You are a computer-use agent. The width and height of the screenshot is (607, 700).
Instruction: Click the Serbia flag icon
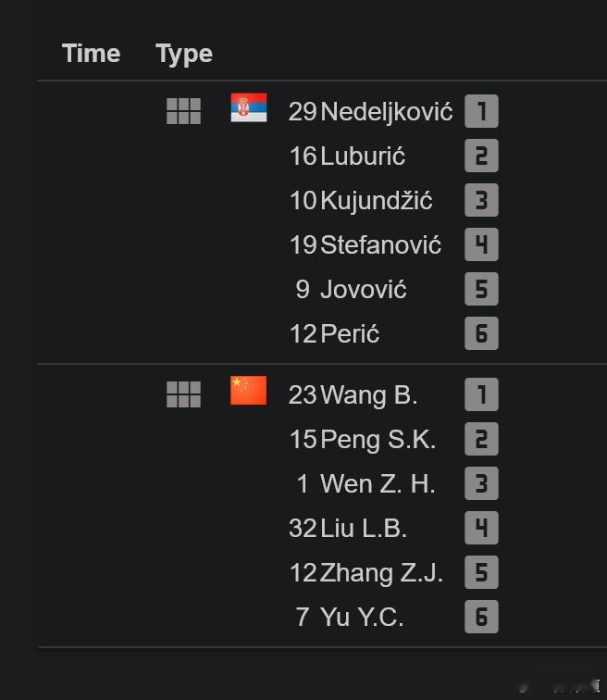[248, 107]
